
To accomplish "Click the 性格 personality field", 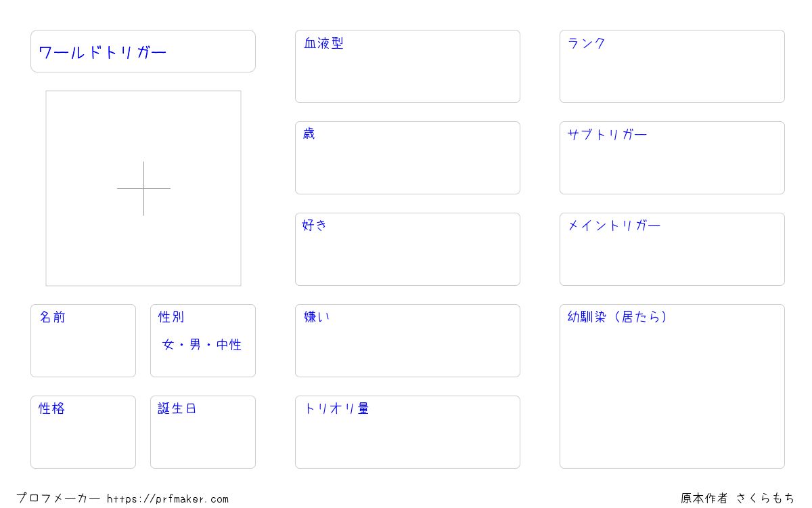I will pyautogui.click(x=83, y=432).
